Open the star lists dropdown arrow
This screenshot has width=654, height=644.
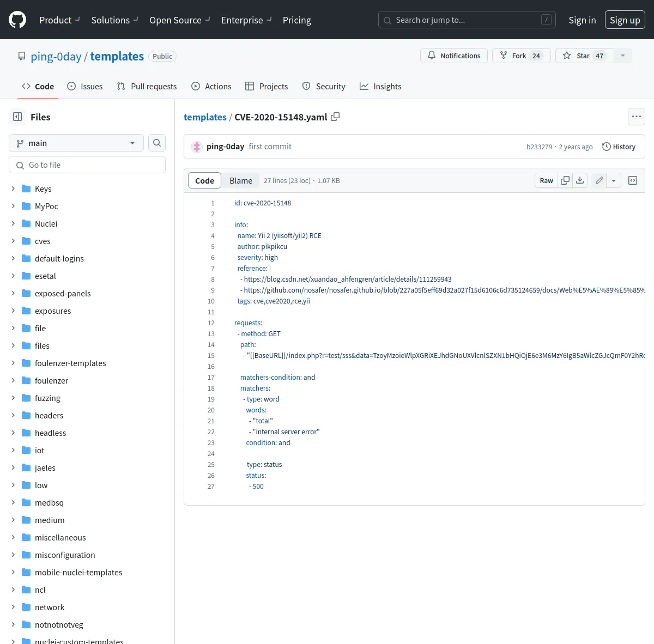coord(623,56)
